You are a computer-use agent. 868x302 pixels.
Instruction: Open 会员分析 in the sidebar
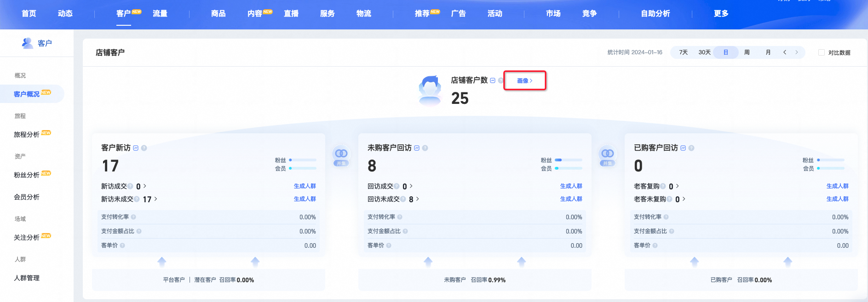coord(27,197)
